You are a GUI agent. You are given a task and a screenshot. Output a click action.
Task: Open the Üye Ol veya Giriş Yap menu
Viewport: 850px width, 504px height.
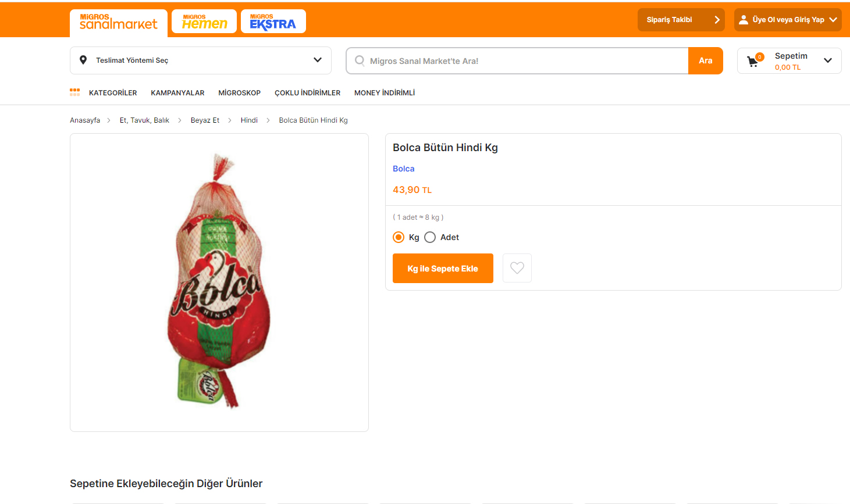tap(788, 20)
